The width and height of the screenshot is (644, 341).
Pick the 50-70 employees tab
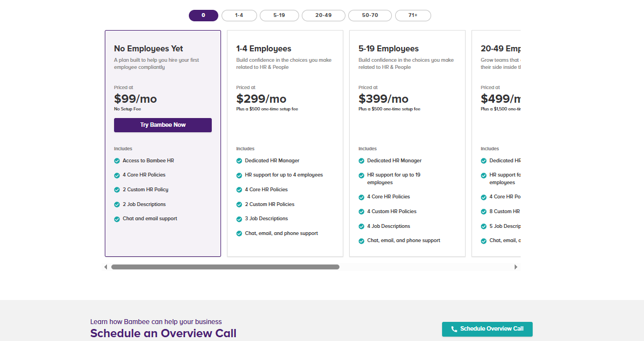click(369, 15)
